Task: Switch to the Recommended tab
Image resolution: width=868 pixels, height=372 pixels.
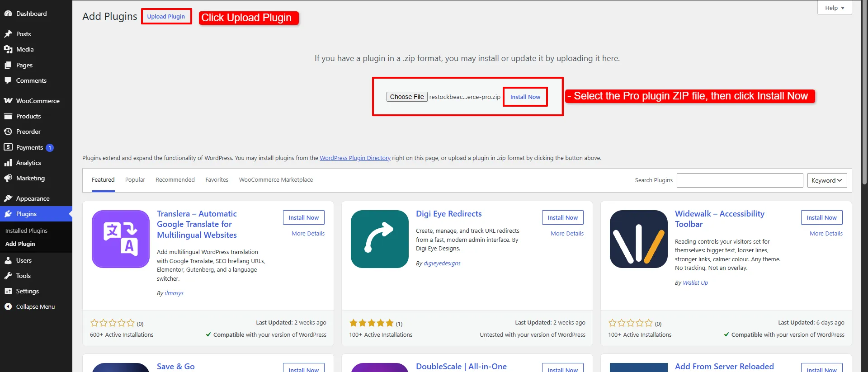Action: click(175, 180)
